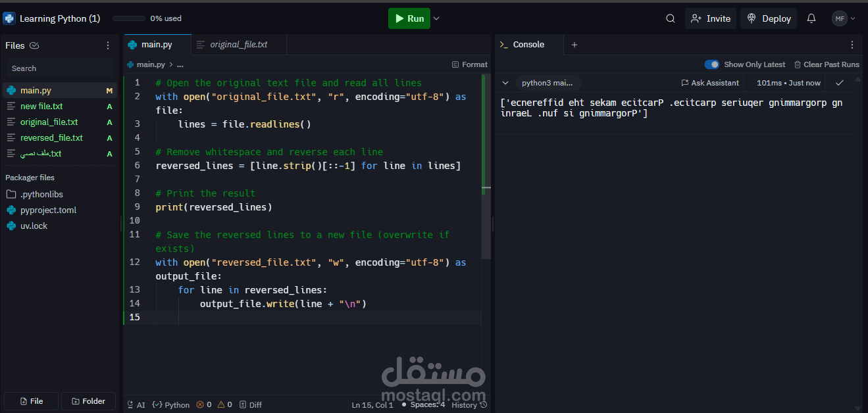Screen dimensions: 868x413
Task: Toggle the Show Only Latest switch
Action: (712, 64)
